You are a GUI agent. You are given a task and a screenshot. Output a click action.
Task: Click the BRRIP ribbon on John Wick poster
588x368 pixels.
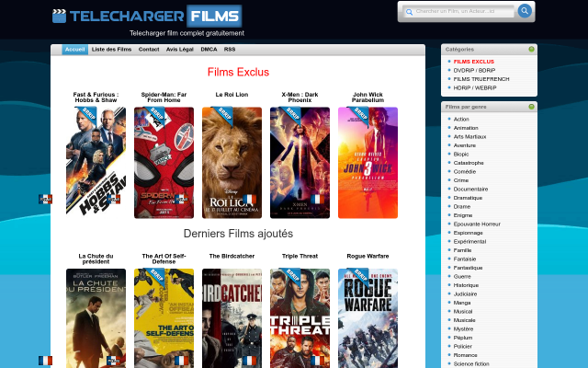(359, 115)
